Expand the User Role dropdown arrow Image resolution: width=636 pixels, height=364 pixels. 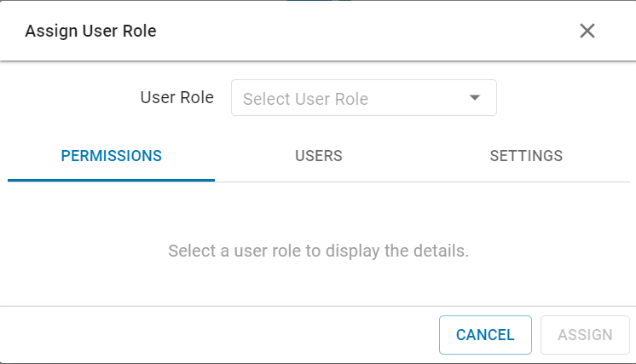click(x=475, y=98)
